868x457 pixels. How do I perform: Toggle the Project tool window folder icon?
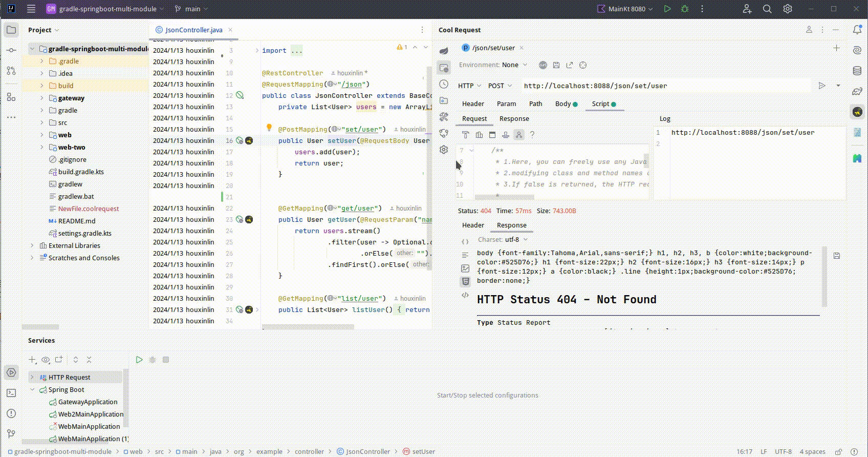(11, 30)
